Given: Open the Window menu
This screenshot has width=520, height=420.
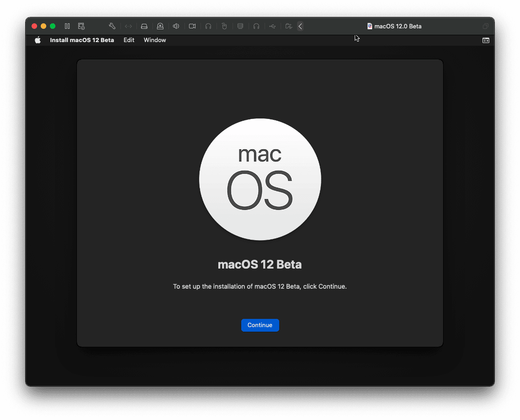Looking at the screenshot, I should 155,40.
